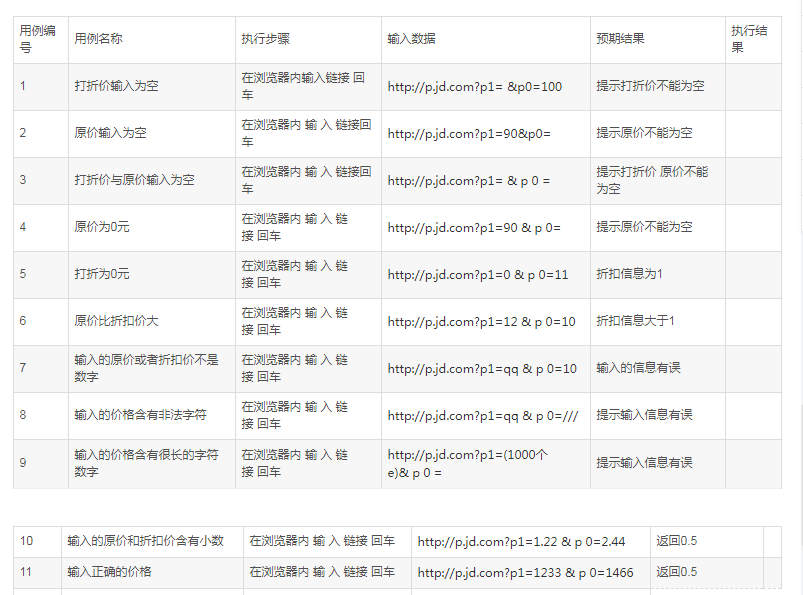Select the case name 输入正确的价格
The height and width of the screenshot is (595, 803).
point(109,572)
